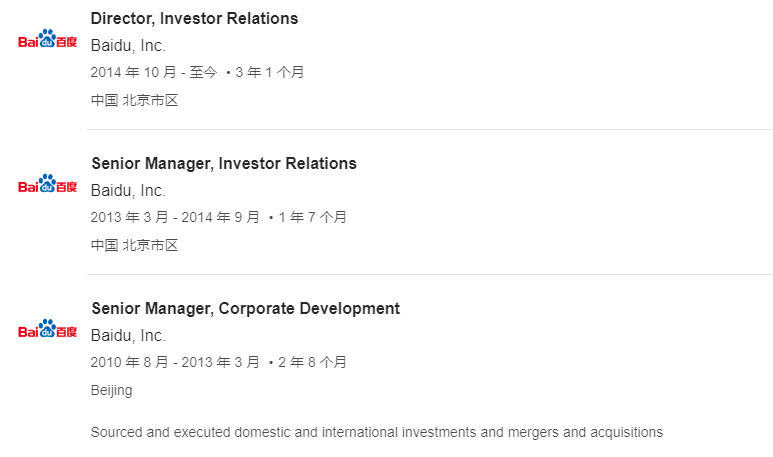Click Baidu, Inc. under Senior Manager, Investor Relations
Screen dimensions: 773x457
pos(128,190)
